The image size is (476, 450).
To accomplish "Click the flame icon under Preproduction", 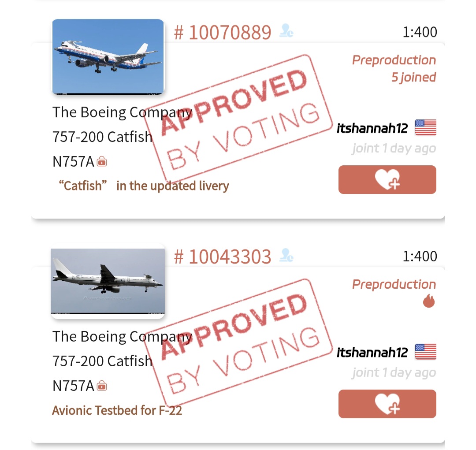I will tap(428, 301).
